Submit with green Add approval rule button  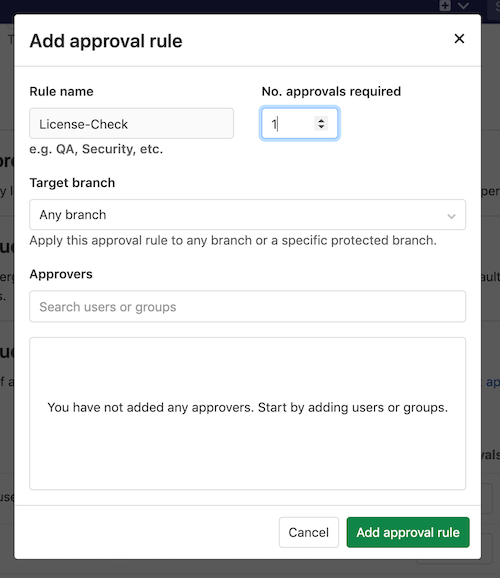pyautogui.click(x=408, y=532)
